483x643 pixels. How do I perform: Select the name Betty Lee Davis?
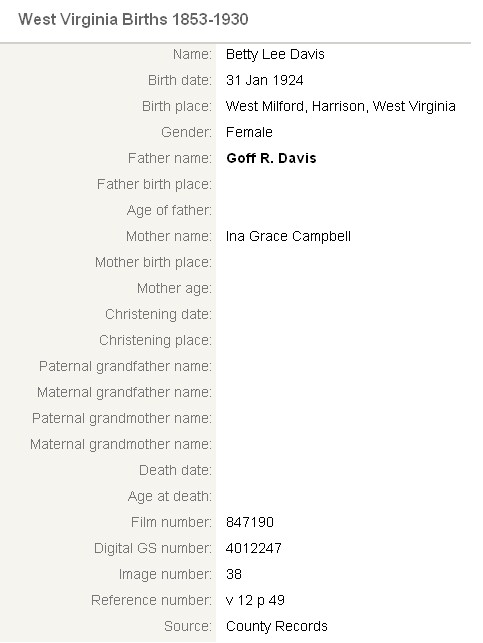pyautogui.click(x=275, y=55)
